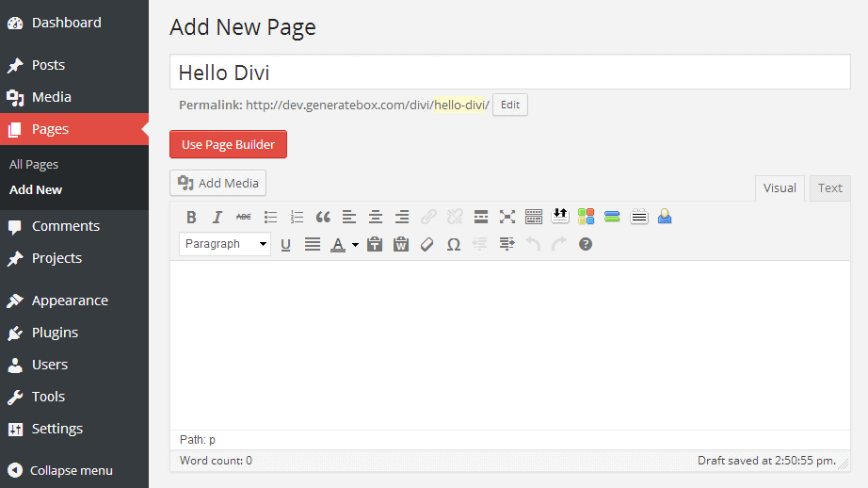The image size is (868, 488).
Task: Click the person avatar shortcode icon
Action: (665, 217)
